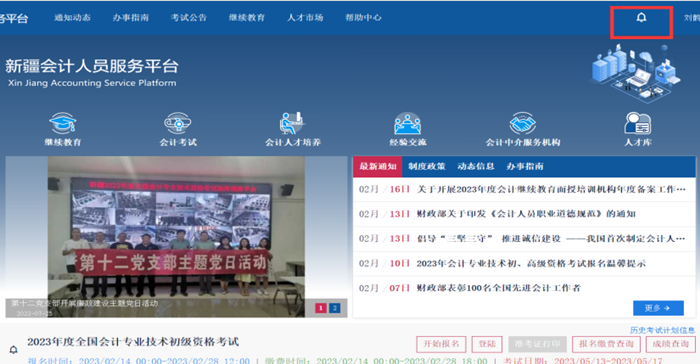Open 办事指南 in the top navigation

130,18
